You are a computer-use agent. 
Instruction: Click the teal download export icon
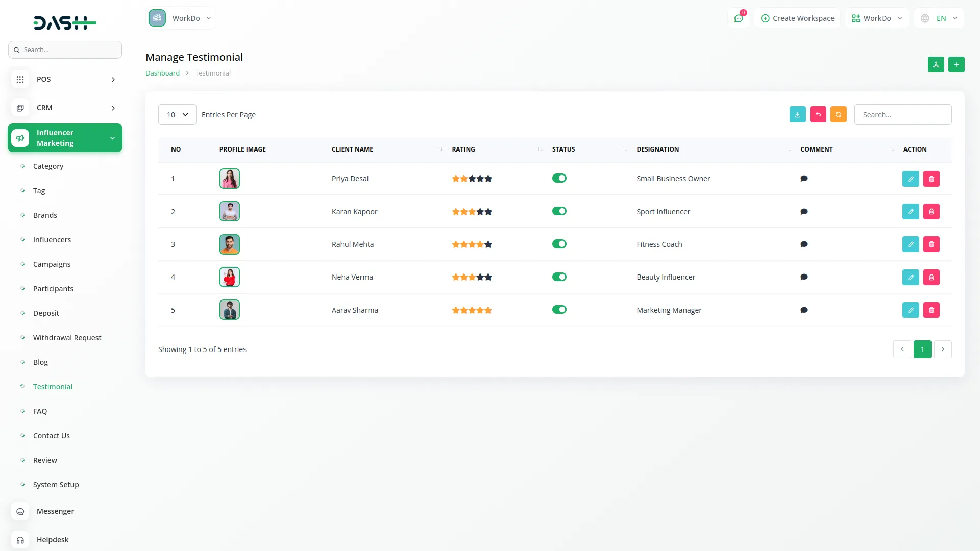(797, 115)
